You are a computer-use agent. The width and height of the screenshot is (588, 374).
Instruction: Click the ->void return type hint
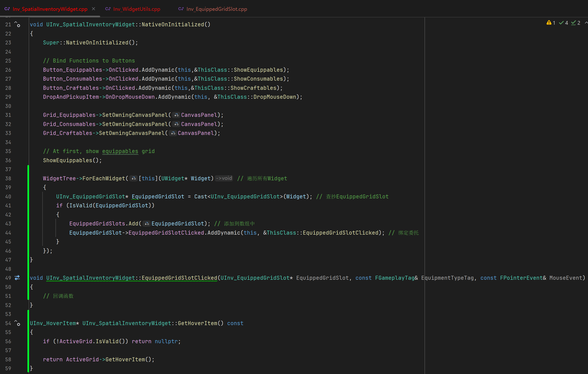pos(224,178)
